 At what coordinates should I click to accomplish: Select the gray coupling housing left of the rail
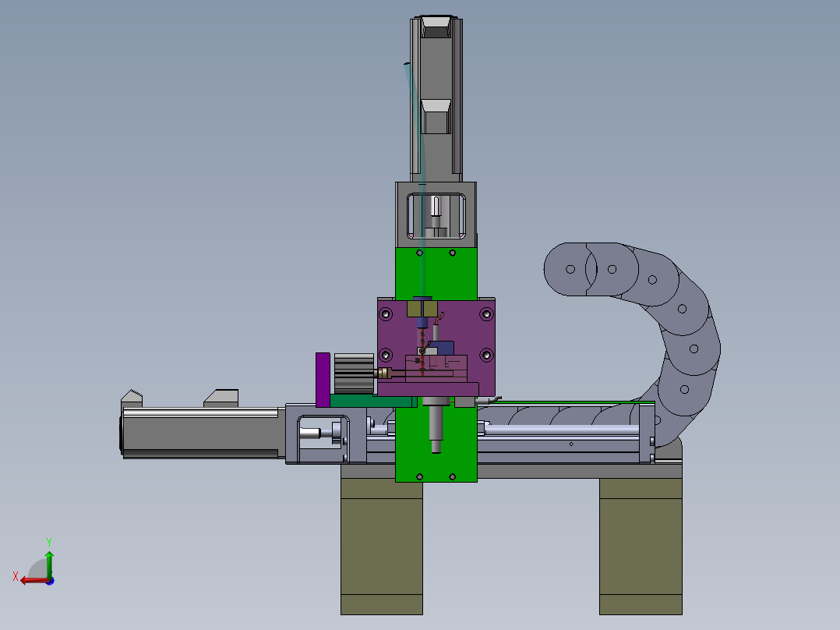click(x=326, y=434)
